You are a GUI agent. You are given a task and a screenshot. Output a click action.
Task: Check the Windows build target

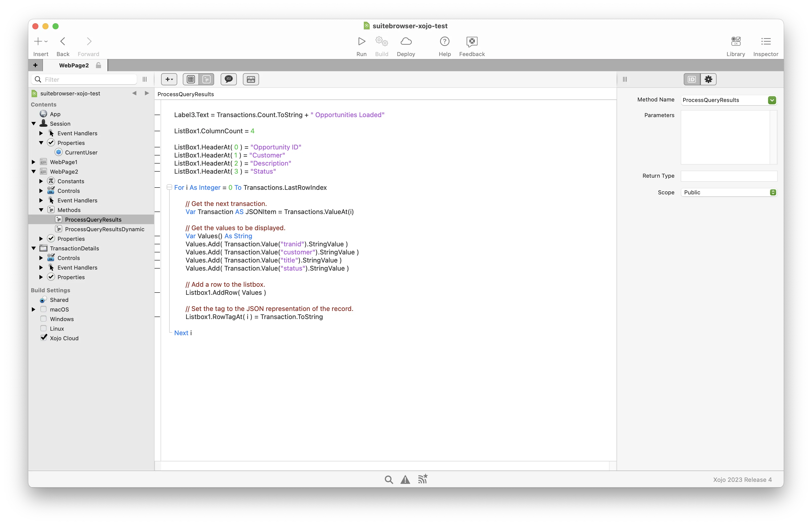pyautogui.click(x=43, y=319)
